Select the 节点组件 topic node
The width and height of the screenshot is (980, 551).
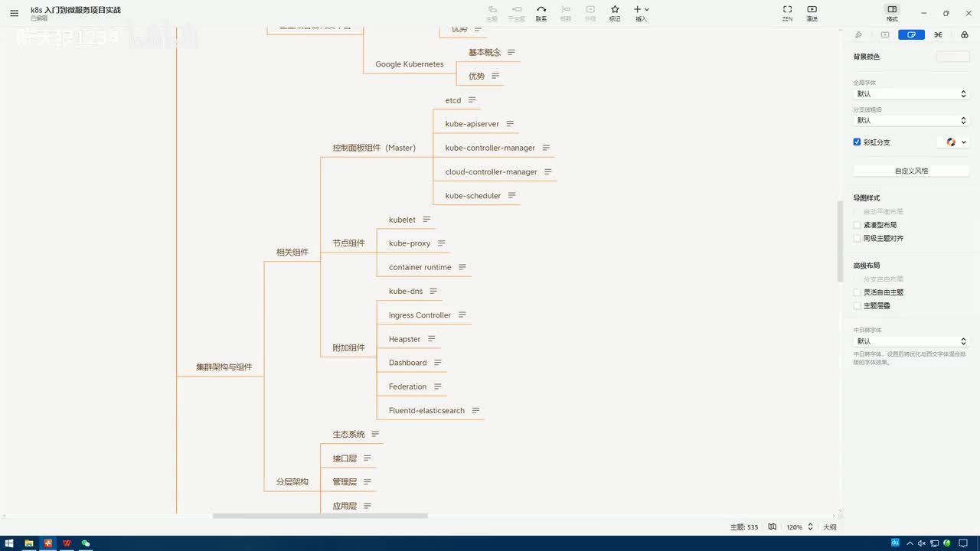click(x=348, y=243)
